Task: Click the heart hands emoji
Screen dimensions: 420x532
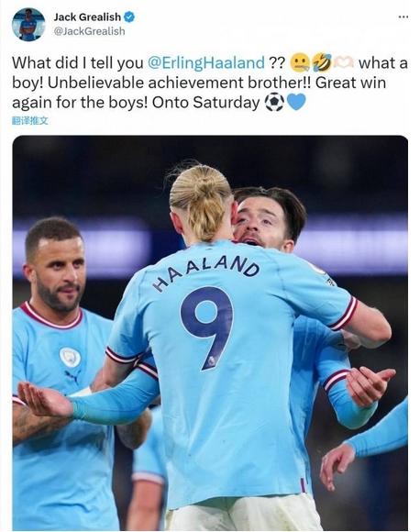Action: pyautogui.click(x=344, y=62)
